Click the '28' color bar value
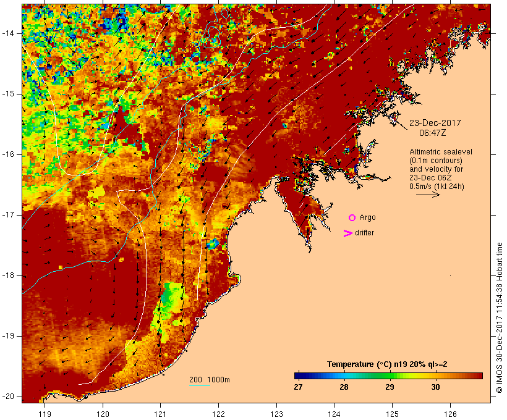The image size is (507, 420). (x=344, y=387)
